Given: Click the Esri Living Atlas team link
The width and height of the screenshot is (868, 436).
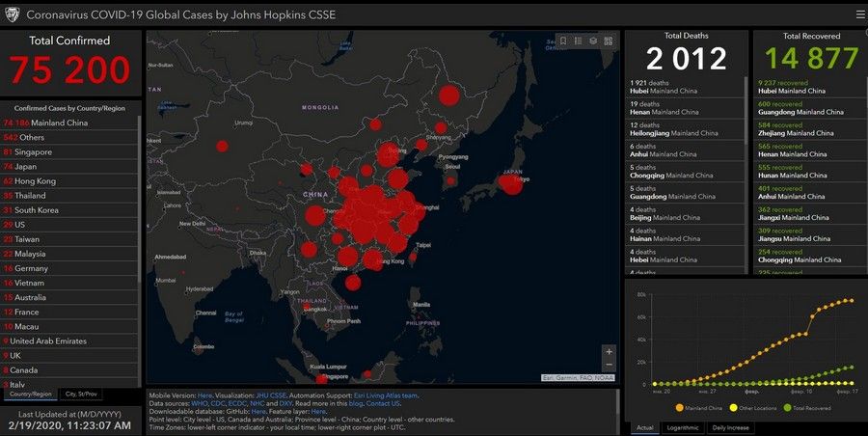Looking at the screenshot, I should point(388,395).
